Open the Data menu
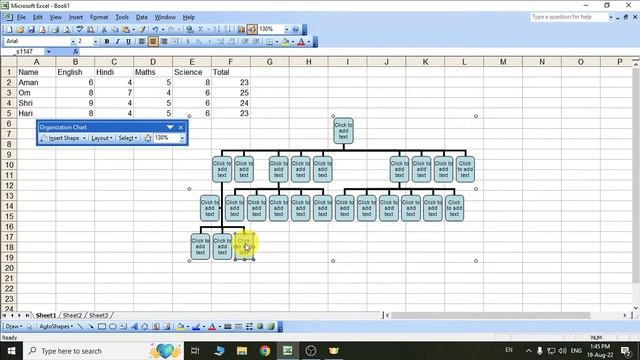Screen dimensions: 640x360 click(141, 17)
